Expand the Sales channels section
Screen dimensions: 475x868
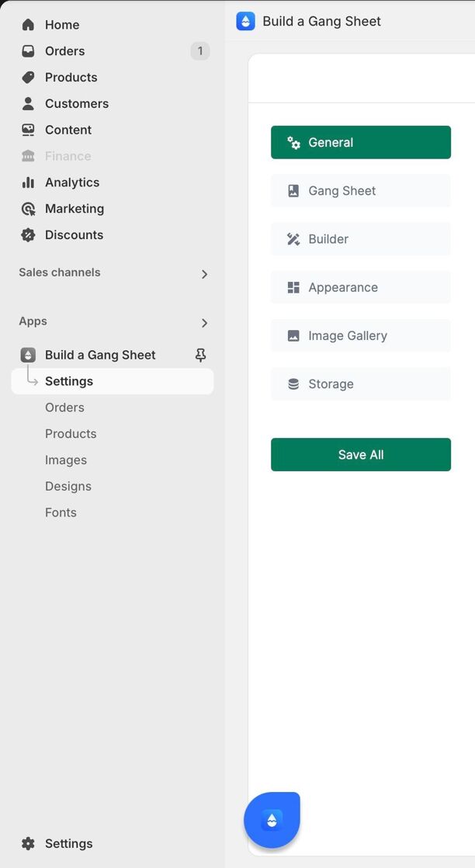tap(204, 274)
